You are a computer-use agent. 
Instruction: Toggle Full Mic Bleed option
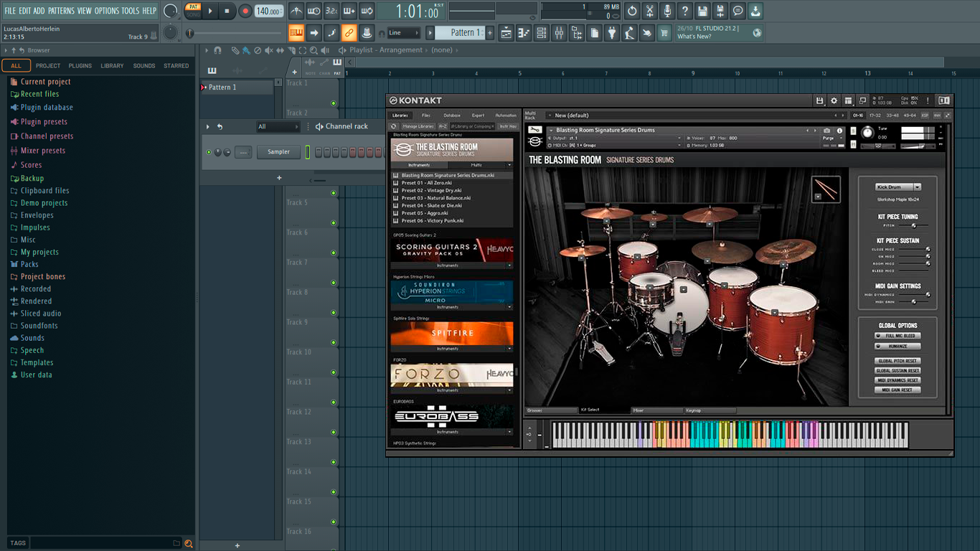click(897, 336)
